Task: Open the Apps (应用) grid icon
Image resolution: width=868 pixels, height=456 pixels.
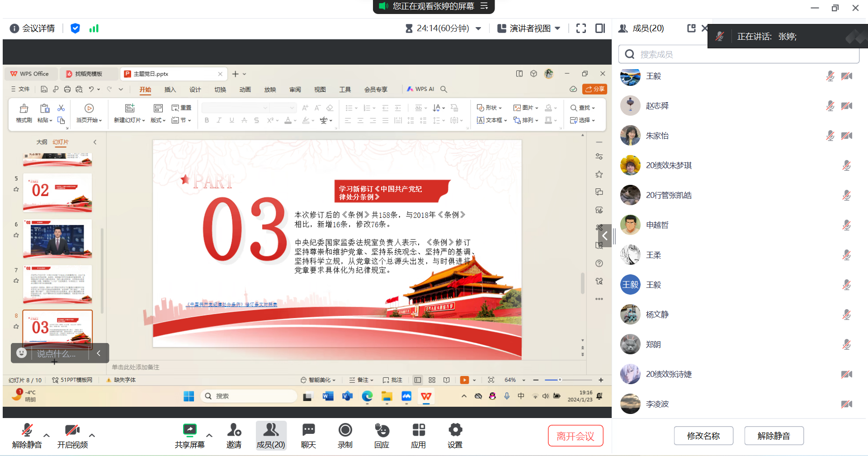Action: [418, 431]
